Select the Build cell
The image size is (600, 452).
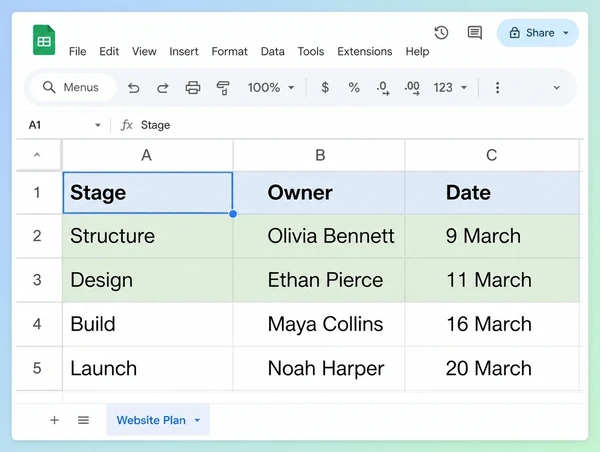pyautogui.click(x=148, y=324)
